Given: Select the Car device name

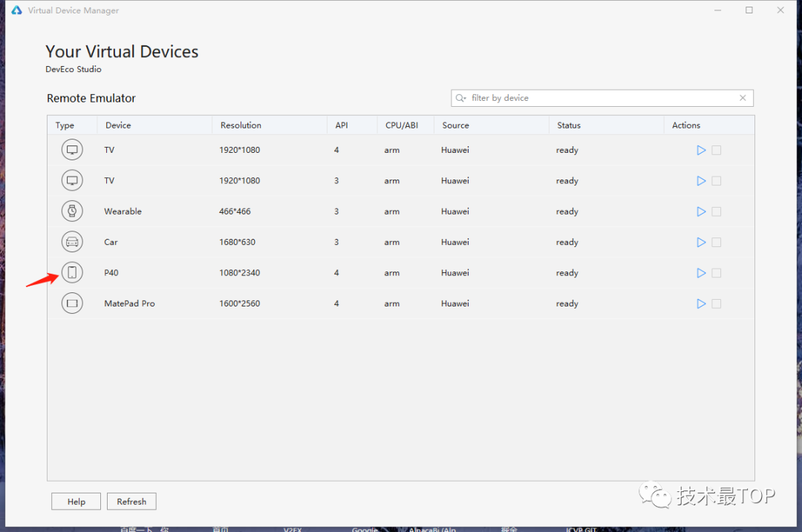Looking at the screenshot, I should click(x=111, y=242).
